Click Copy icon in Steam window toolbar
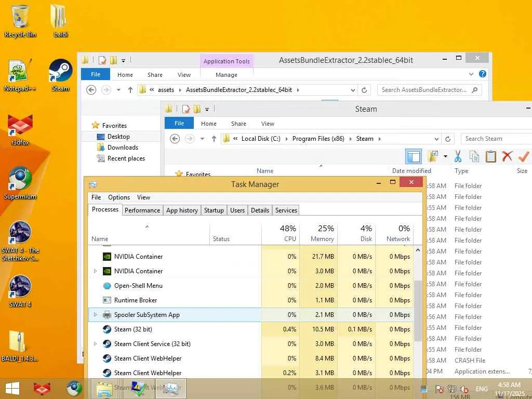Viewport: 532px width, 399px height. [474, 156]
